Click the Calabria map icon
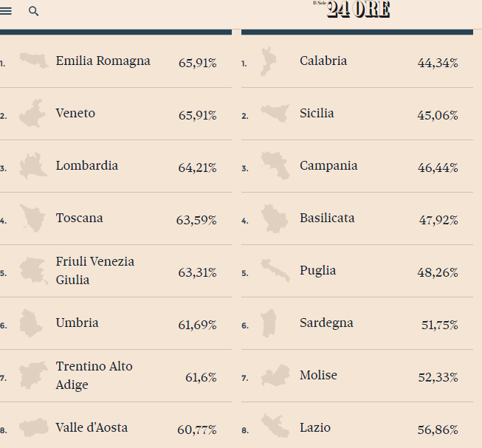This screenshot has height=448, width=482. point(269,61)
